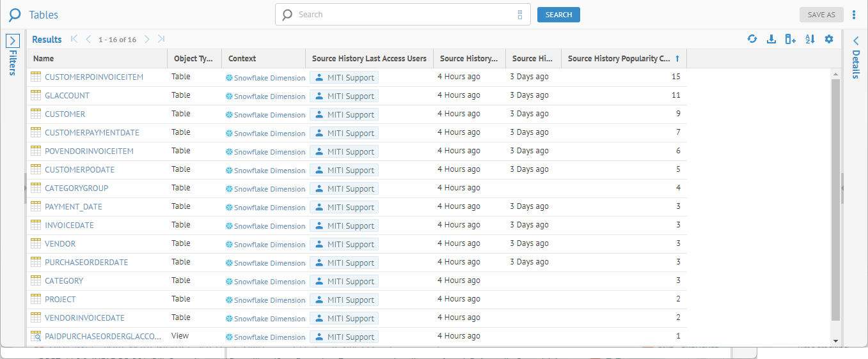Image resolution: width=868 pixels, height=359 pixels.
Task: Expand the Filters side panel
Action: [13, 41]
